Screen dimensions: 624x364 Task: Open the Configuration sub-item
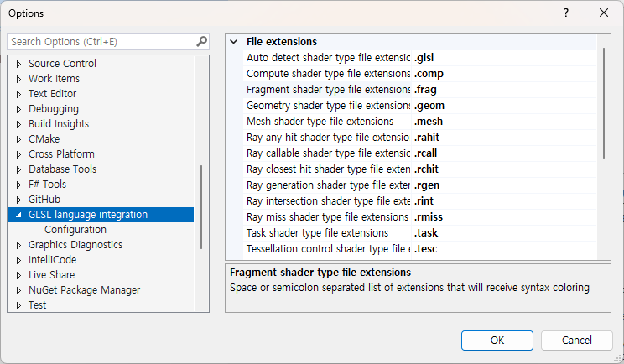click(x=75, y=230)
